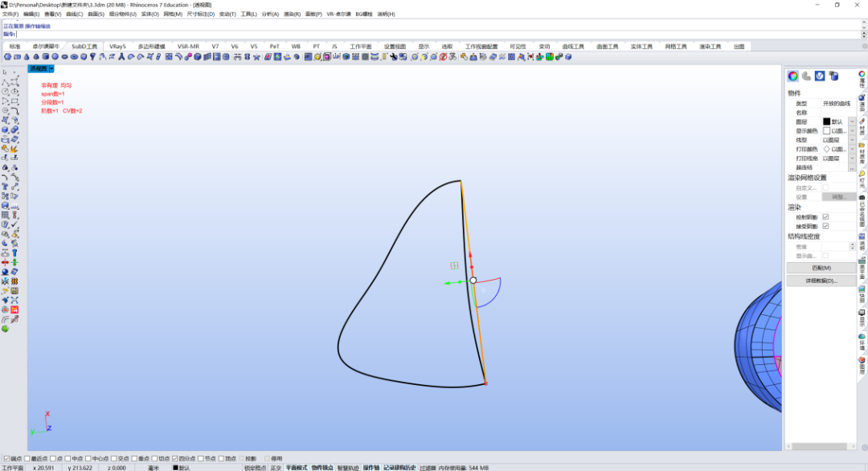This screenshot has height=471, width=868.
Task: Click the green red grid toolbar icon
Action: click(550, 56)
